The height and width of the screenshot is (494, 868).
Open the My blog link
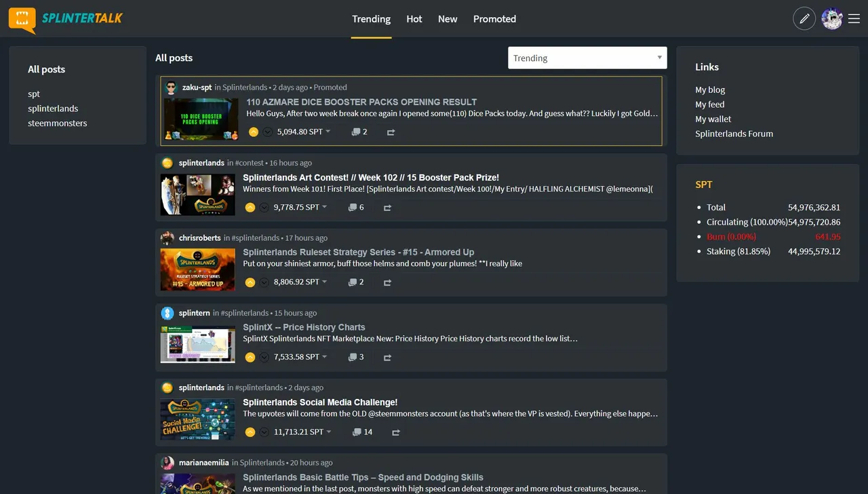(x=710, y=90)
